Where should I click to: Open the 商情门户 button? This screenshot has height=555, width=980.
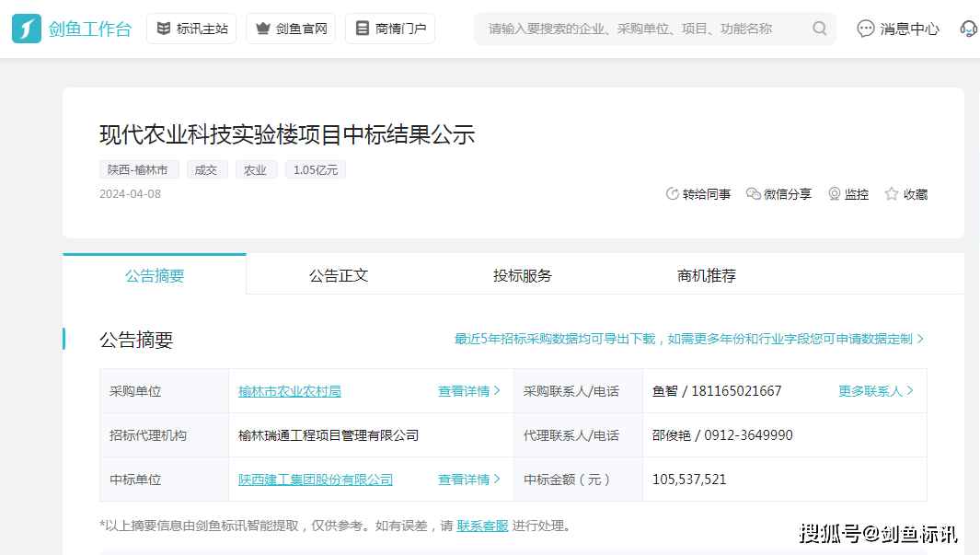tap(390, 29)
